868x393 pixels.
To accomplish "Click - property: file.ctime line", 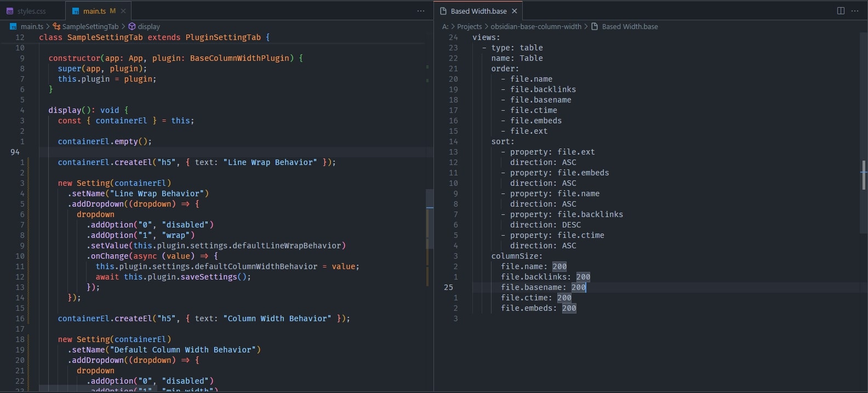I will point(552,235).
